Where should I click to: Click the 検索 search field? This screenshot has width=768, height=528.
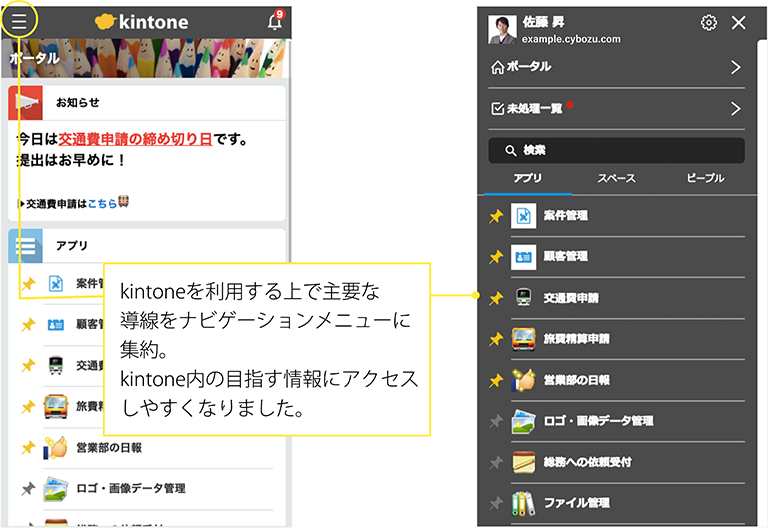pyautogui.click(x=616, y=150)
